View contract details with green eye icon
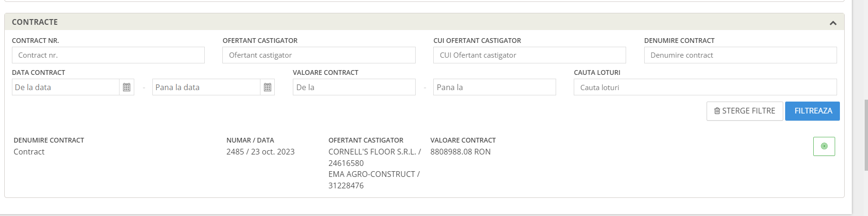 824,146
